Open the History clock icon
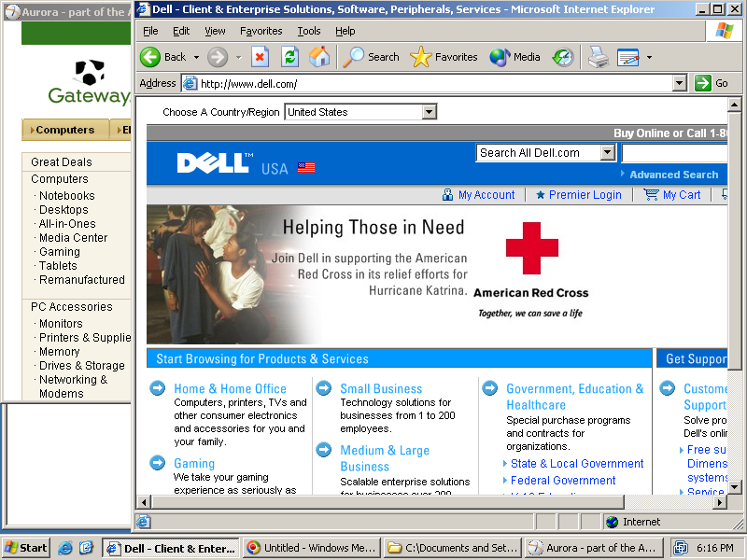747x560 pixels. (x=563, y=57)
